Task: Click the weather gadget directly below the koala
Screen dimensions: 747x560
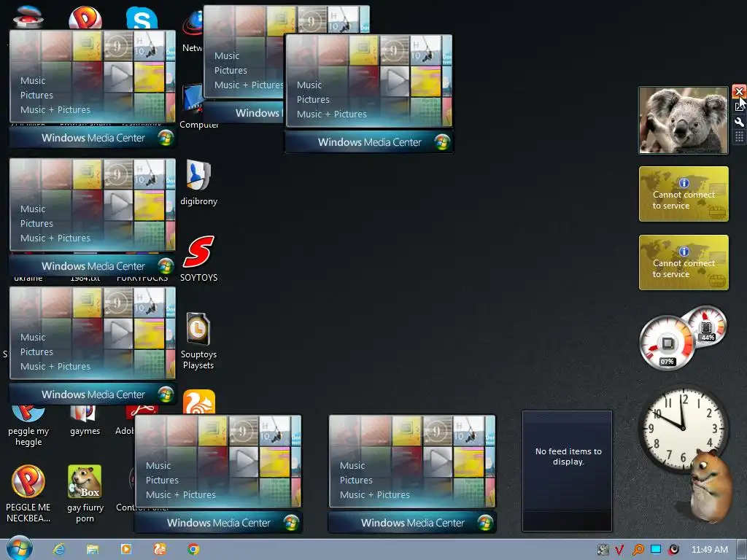Action: tap(683, 194)
